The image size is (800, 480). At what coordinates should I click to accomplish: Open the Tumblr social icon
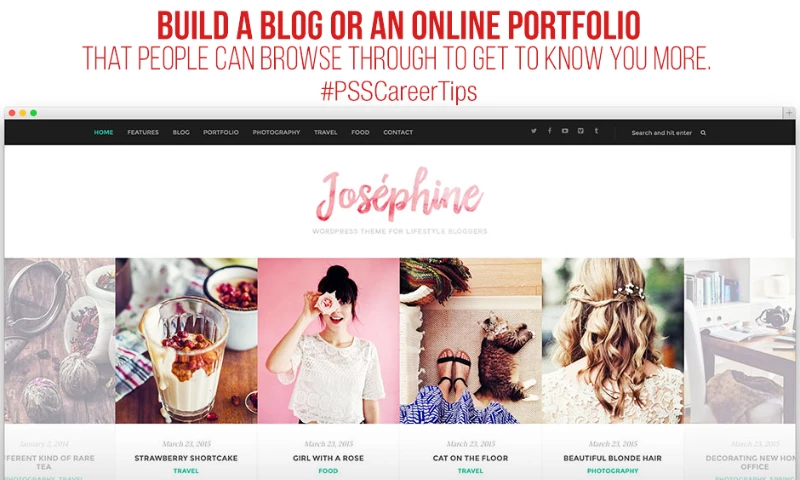(596, 131)
